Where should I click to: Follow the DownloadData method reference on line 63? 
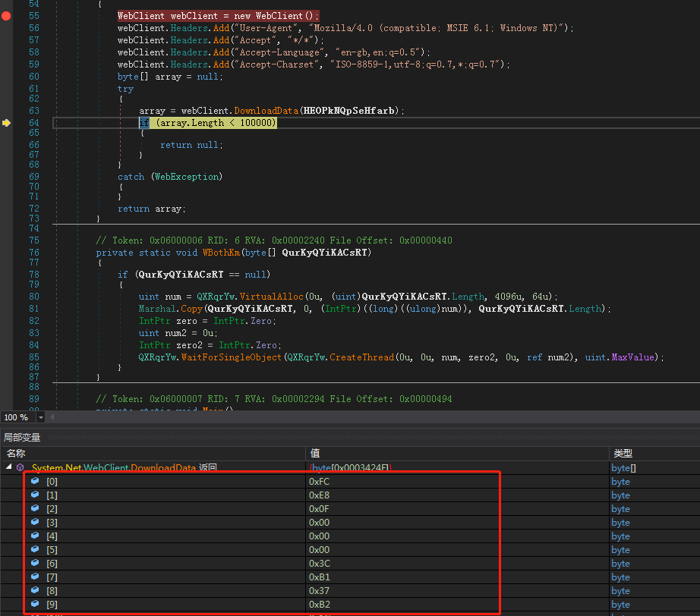coord(266,111)
